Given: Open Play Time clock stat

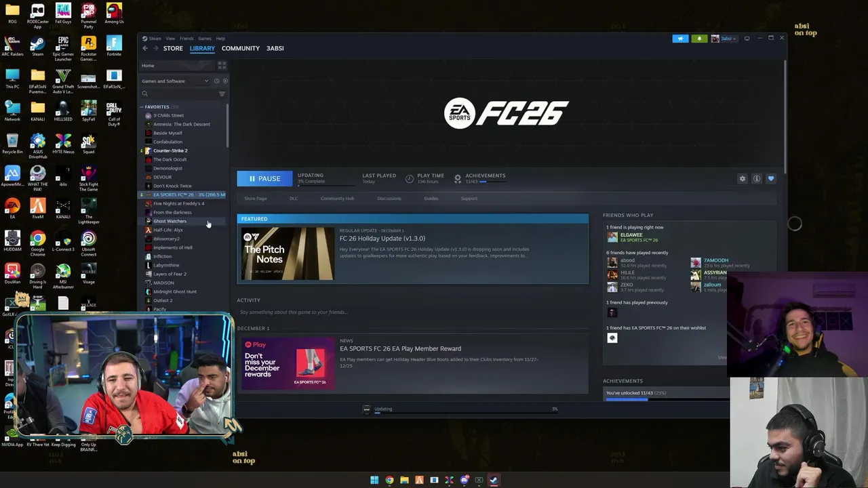Looking at the screenshot, I should pyautogui.click(x=410, y=179).
